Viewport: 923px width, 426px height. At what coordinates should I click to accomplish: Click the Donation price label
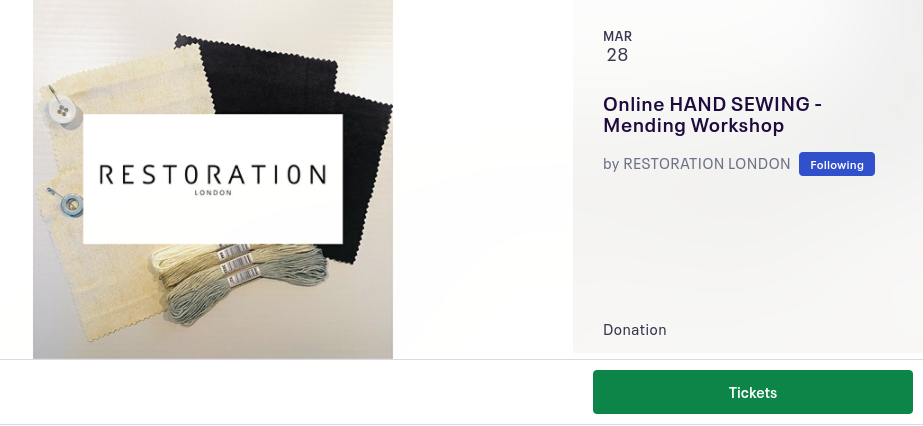click(635, 330)
